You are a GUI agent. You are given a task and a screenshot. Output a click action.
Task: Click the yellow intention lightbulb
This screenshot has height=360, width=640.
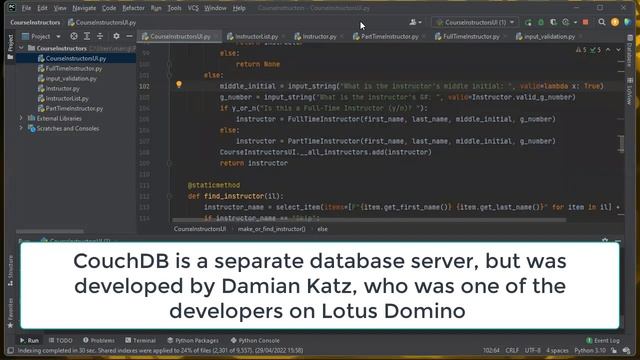point(179,84)
